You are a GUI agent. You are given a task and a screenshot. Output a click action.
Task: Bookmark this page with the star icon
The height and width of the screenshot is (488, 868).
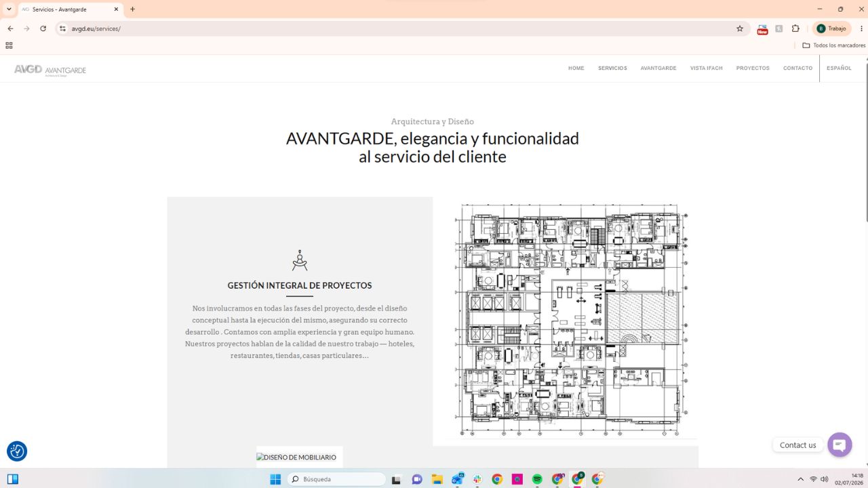tap(740, 28)
